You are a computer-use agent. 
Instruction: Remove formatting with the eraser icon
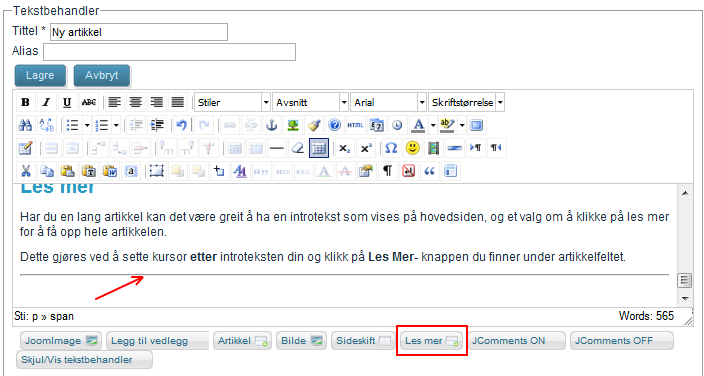[298, 148]
